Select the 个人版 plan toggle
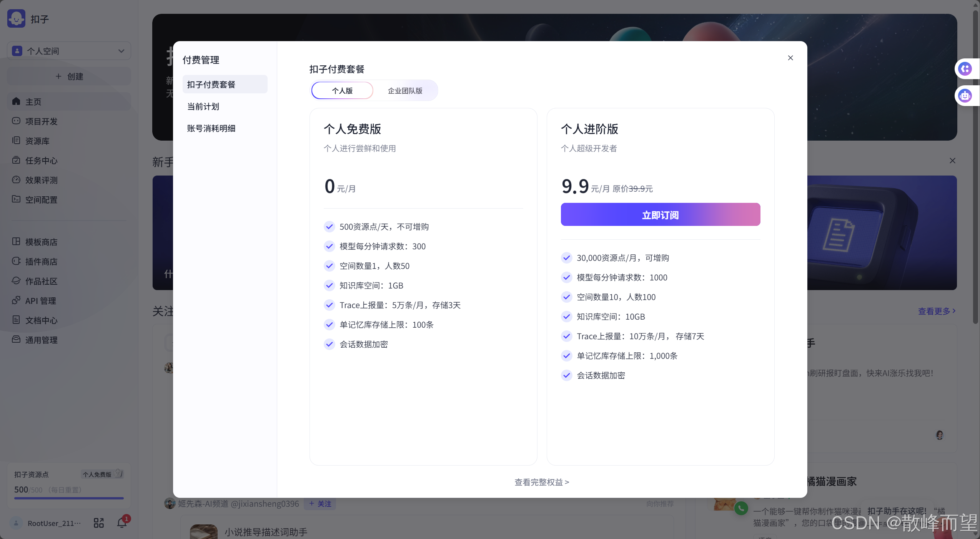This screenshot has height=539, width=980. click(342, 91)
